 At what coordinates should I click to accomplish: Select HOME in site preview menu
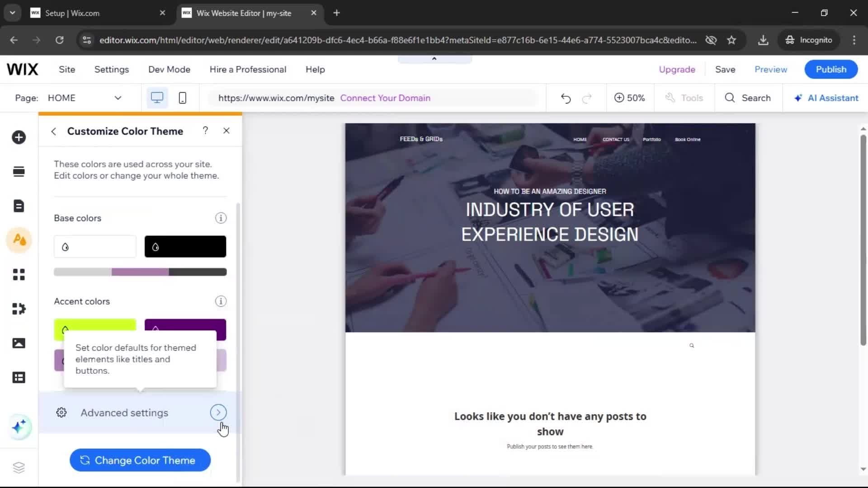[x=580, y=140]
